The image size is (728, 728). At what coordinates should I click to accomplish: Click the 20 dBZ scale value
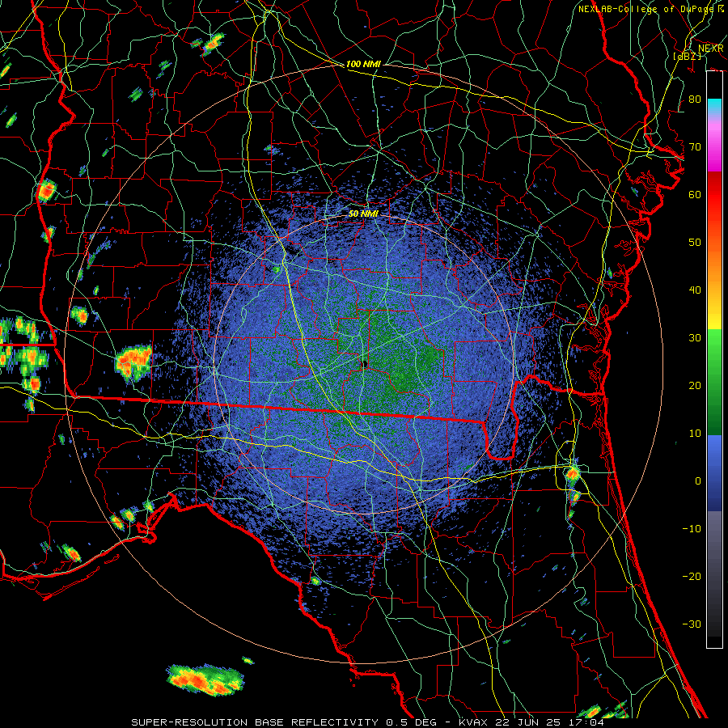pyautogui.click(x=695, y=386)
